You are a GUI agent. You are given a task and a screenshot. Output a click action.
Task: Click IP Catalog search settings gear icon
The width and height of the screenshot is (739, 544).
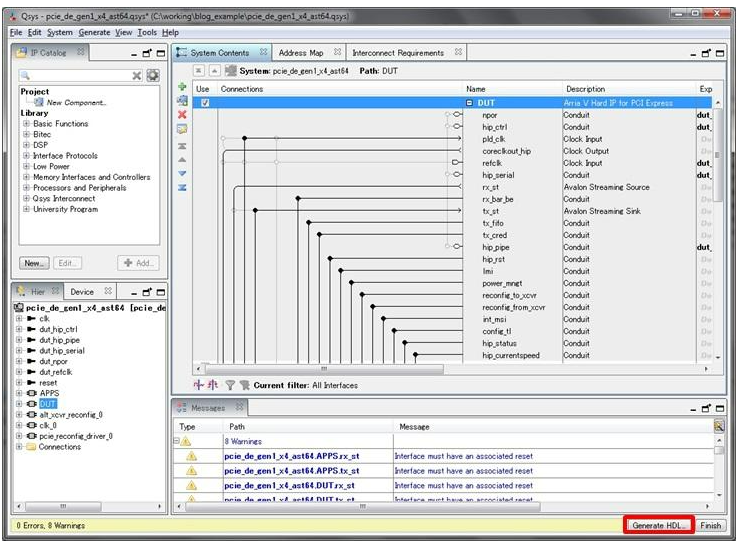[x=153, y=75]
